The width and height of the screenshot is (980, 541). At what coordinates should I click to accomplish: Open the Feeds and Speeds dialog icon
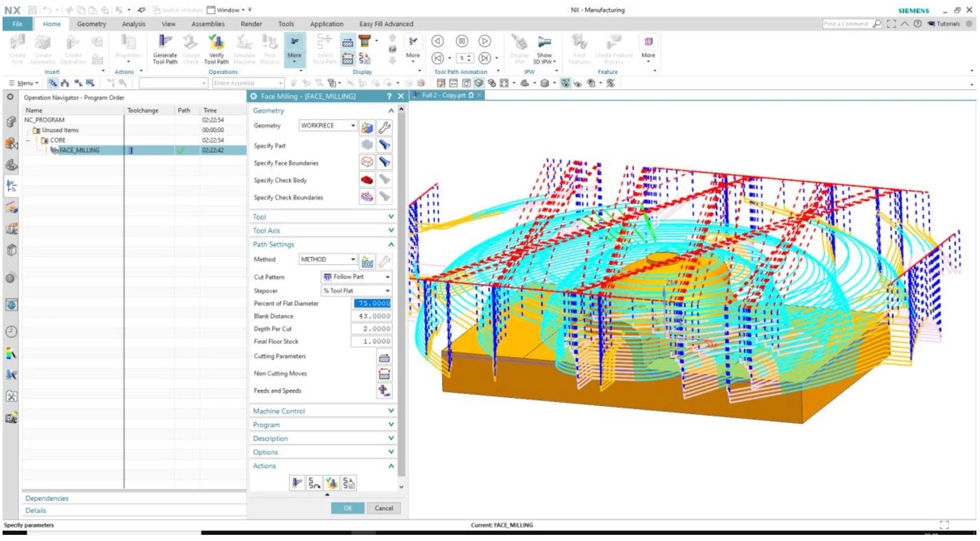pyautogui.click(x=384, y=391)
